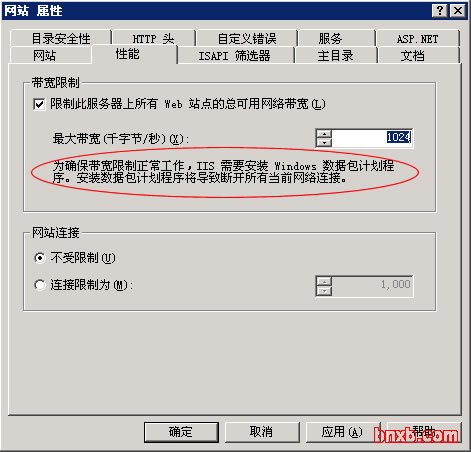Toggle the bandwidth limit checkbox
This screenshot has height=452, width=471.
pyautogui.click(x=39, y=104)
